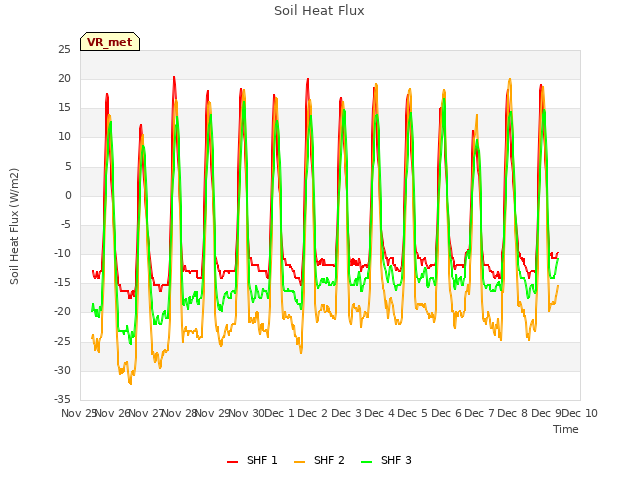Click the Dec 5 x-axis tick label
640x480 pixels.
(413, 413)
